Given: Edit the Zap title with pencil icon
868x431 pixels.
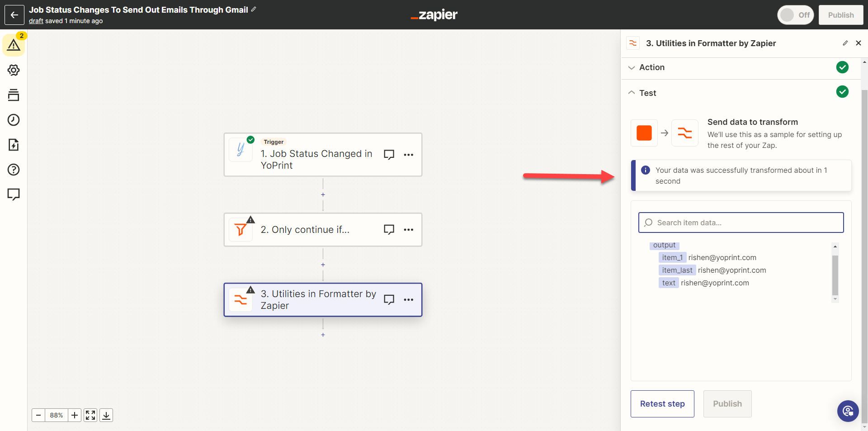Looking at the screenshot, I should tap(254, 9).
